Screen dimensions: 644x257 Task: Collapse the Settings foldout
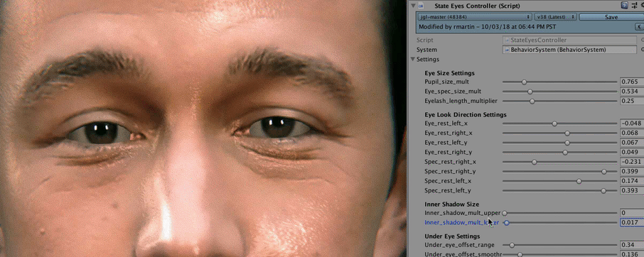click(x=412, y=60)
